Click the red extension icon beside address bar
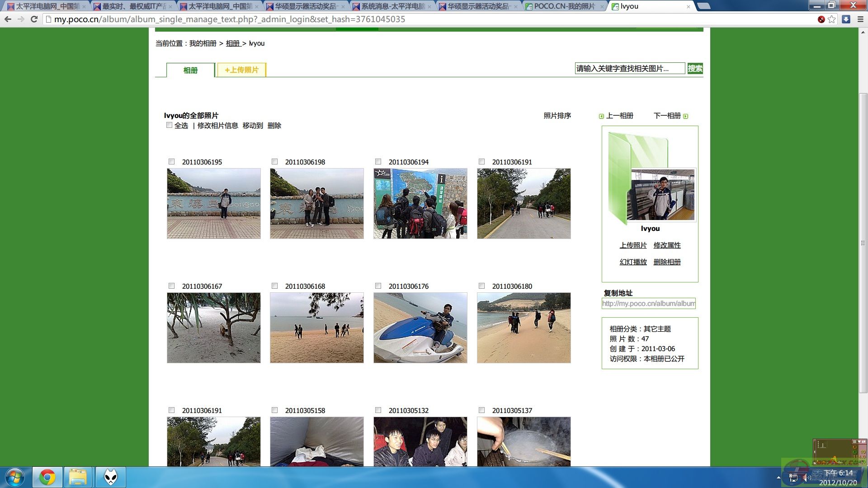The image size is (868, 488). point(821,19)
